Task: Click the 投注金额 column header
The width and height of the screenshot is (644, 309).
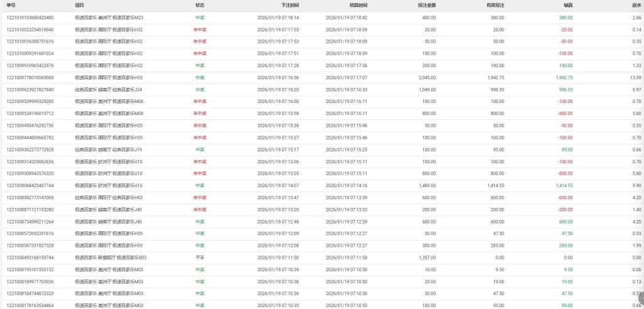Action: point(426,4)
